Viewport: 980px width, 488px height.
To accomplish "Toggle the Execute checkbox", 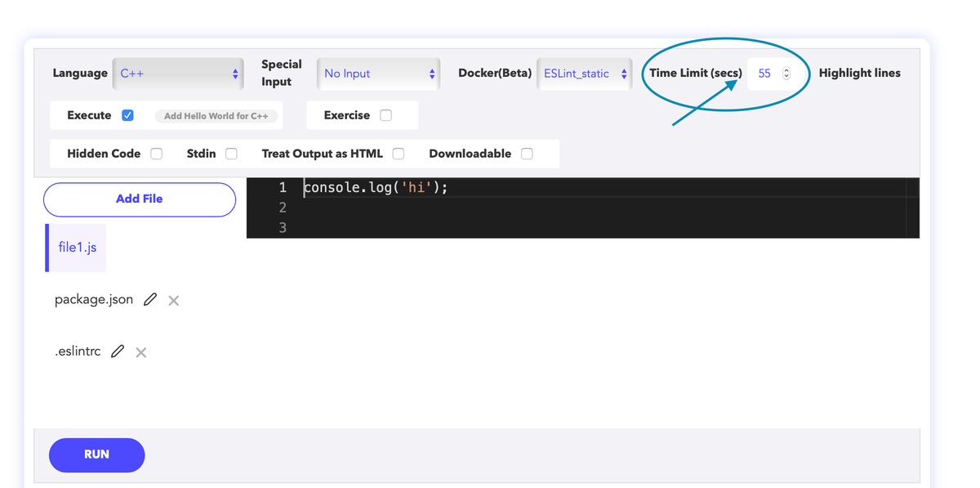I will [127, 115].
